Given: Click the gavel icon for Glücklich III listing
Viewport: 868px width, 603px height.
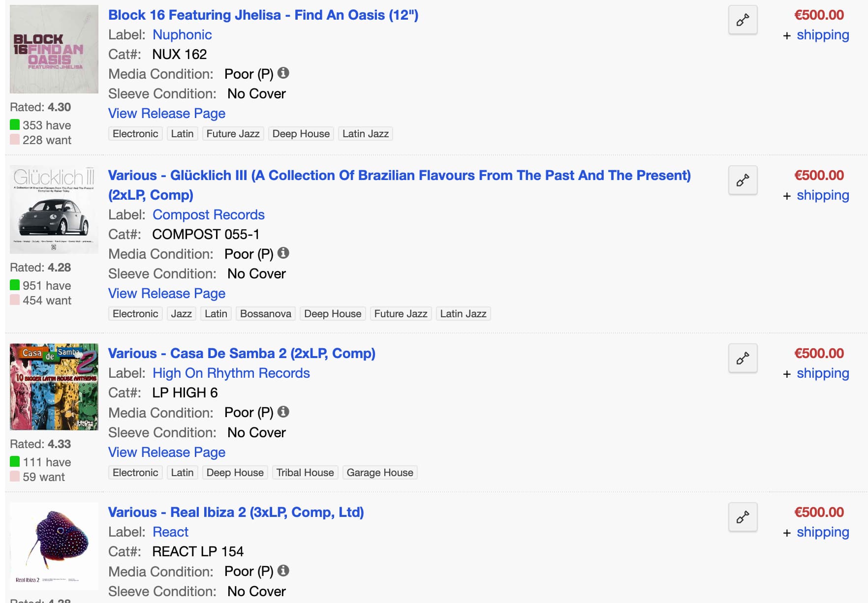Looking at the screenshot, I should coord(743,181).
